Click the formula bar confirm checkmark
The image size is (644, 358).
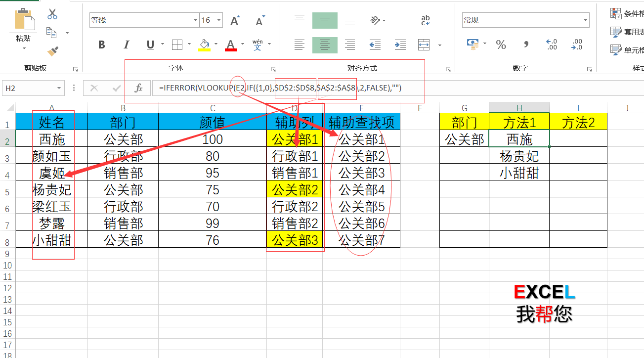117,88
